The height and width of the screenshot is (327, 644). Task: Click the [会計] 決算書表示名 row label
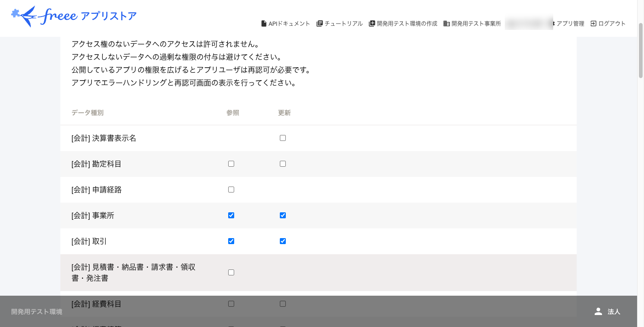104,138
